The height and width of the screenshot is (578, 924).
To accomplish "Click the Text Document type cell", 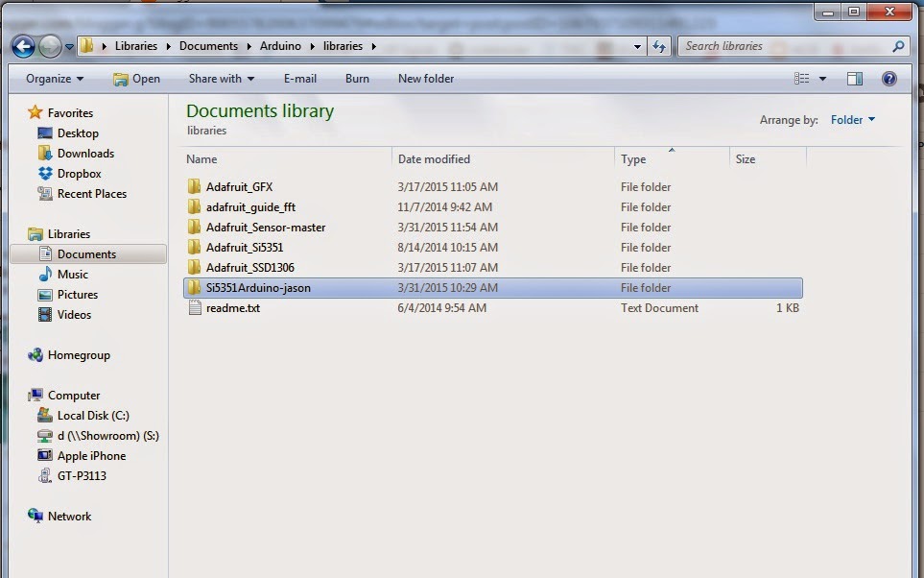I will [x=659, y=308].
